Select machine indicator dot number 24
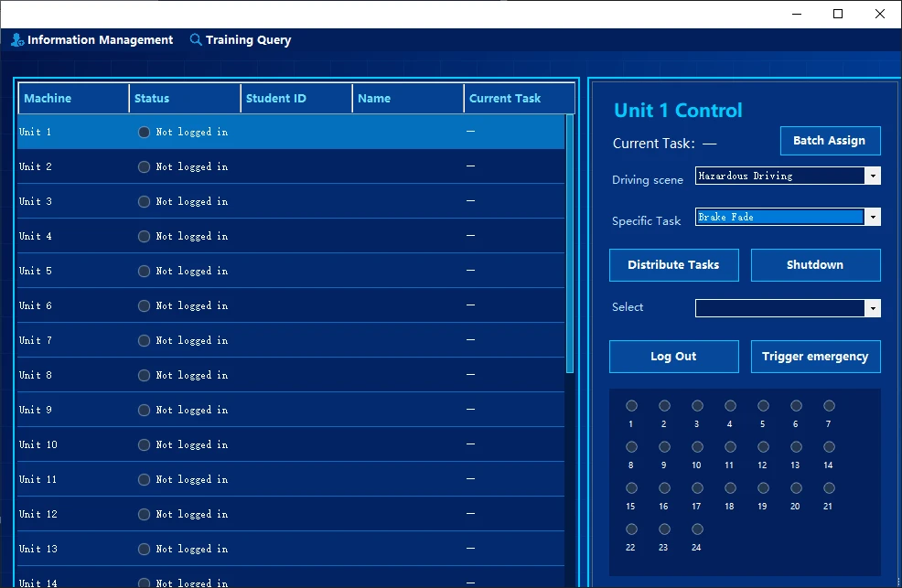The height and width of the screenshot is (588, 902). (x=697, y=529)
